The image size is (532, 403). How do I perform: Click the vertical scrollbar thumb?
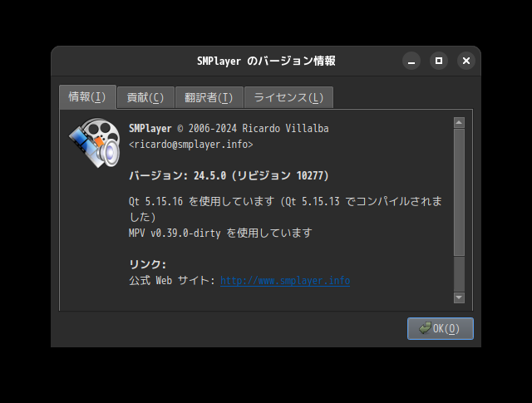point(459,192)
